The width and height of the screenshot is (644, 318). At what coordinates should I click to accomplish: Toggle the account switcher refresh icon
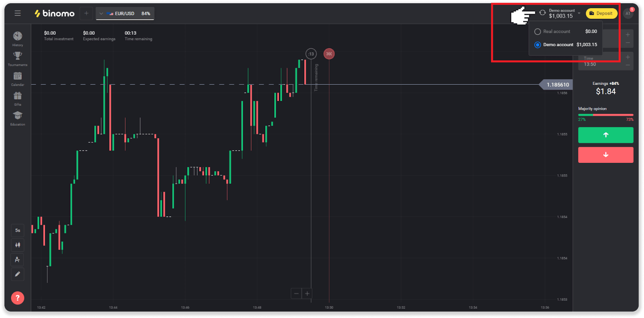(543, 13)
